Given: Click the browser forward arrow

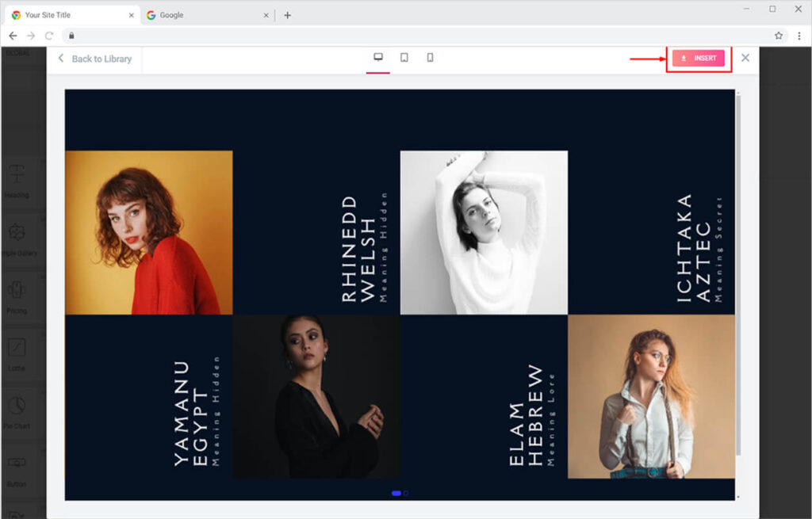Looking at the screenshot, I should (x=31, y=36).
